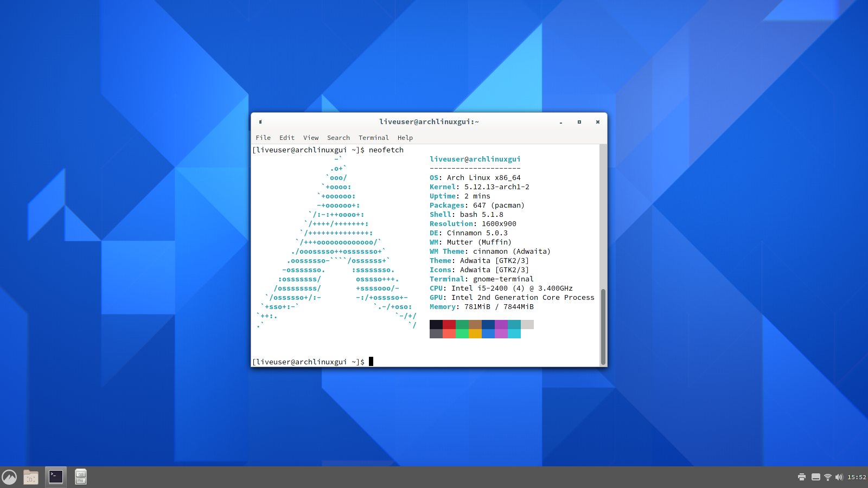Maximize the liveuser@archlinuxgui terminal window
This screenshot has height=488, width=868.
tap(579, 122)
